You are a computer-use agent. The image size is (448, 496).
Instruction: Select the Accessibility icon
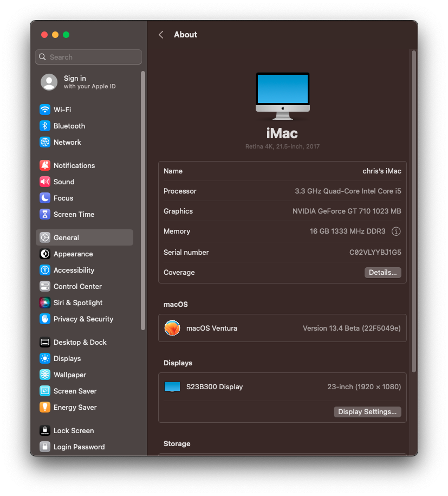pyautogui.click(x=45, y=270)
